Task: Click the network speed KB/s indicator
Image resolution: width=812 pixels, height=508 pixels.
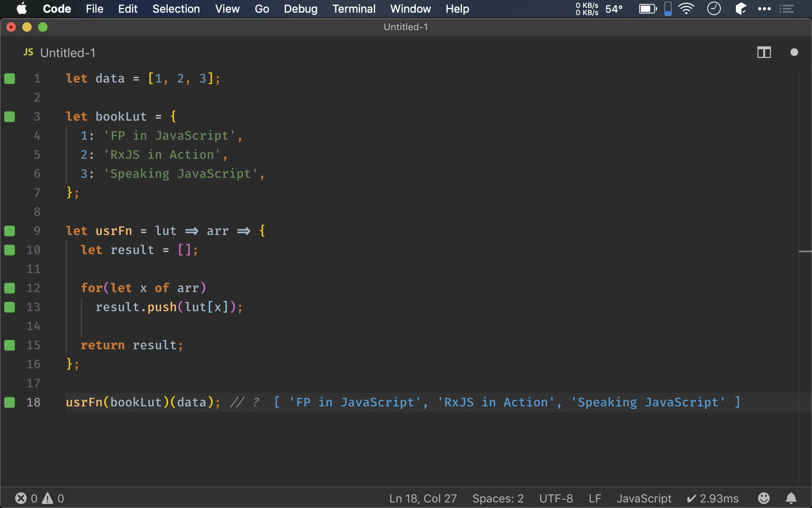Action: (587, 9)
